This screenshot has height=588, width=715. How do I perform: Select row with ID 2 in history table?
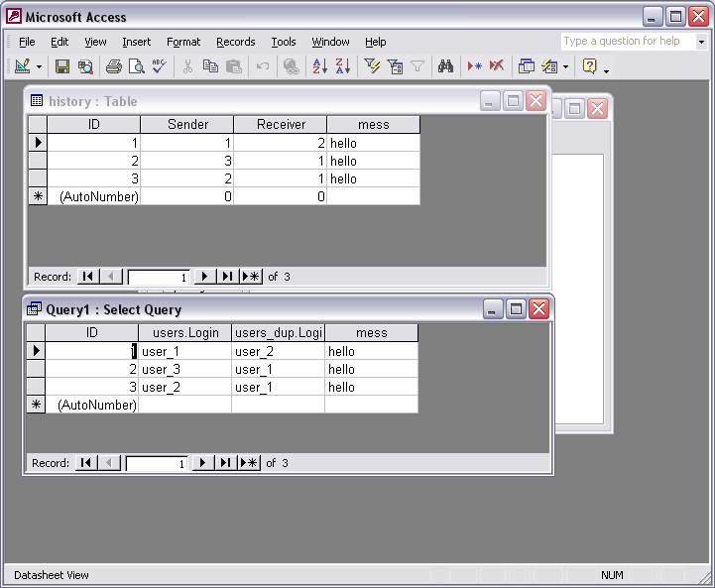click(37, 161)
